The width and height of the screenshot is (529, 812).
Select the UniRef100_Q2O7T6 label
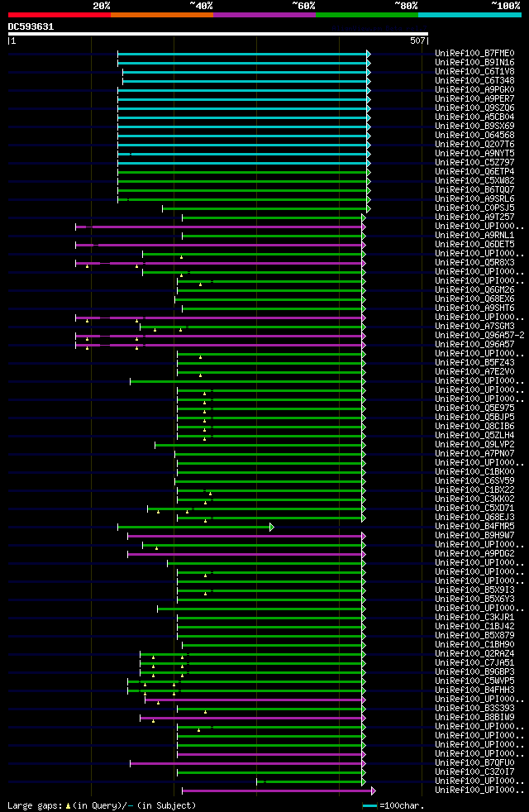click(474, 145)
